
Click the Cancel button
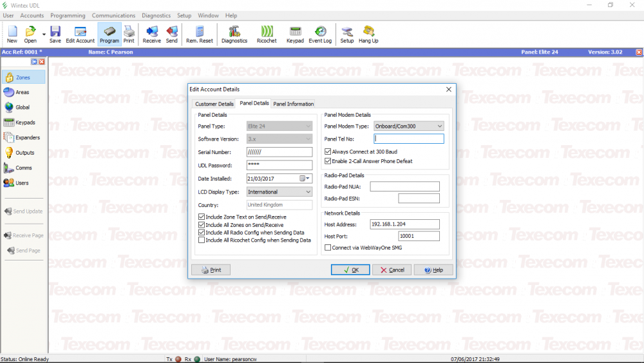tap(392, 270)
